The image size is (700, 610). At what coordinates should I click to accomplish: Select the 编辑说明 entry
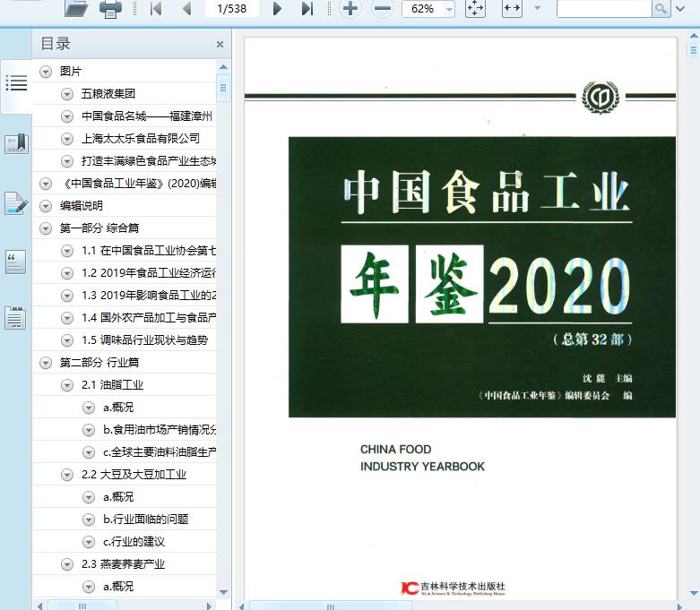[82, 206]
